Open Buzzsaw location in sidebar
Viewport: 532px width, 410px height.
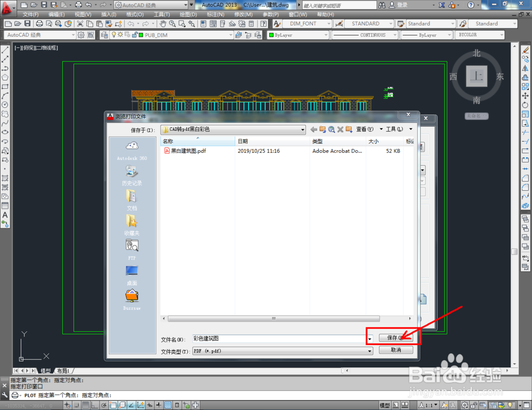click(x=132, y=300)
